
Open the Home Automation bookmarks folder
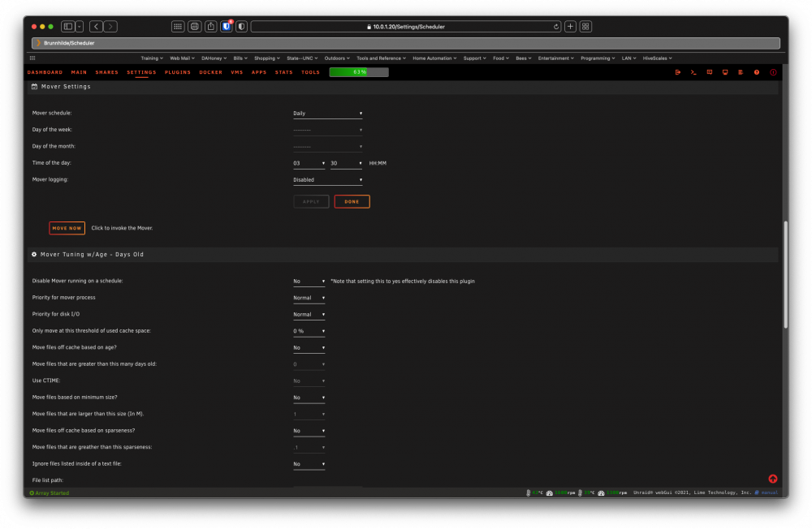pyautogui.click(x=434, y=58)
